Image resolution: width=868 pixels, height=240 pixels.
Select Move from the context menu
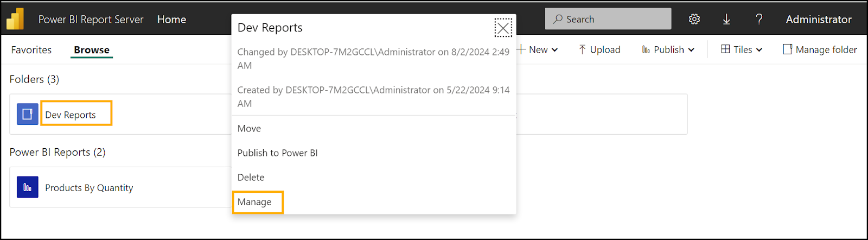[x=250, y=129]
